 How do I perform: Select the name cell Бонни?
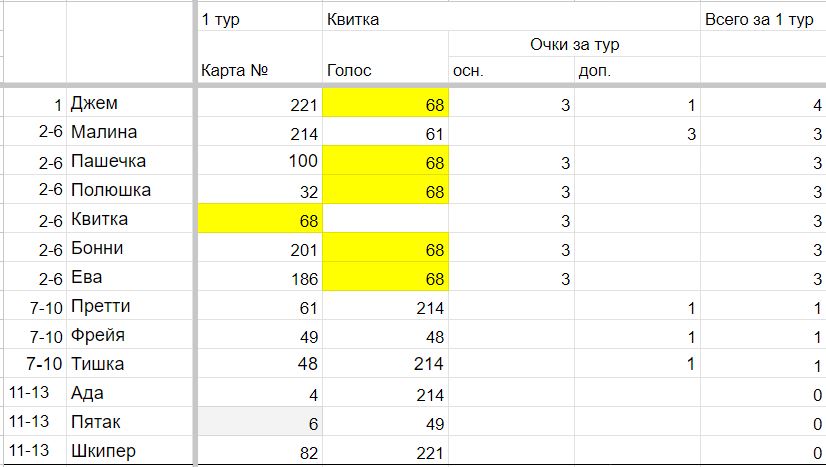[x=130, y=247]
